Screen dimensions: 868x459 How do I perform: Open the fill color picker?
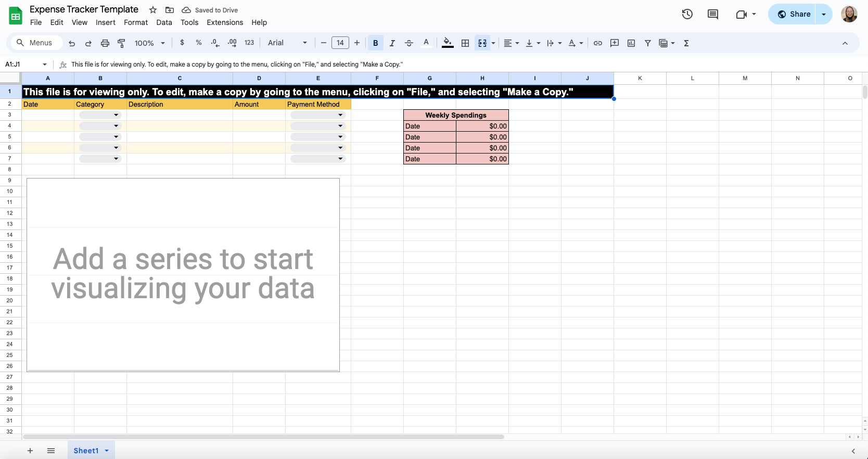click(x=448, y=43)
